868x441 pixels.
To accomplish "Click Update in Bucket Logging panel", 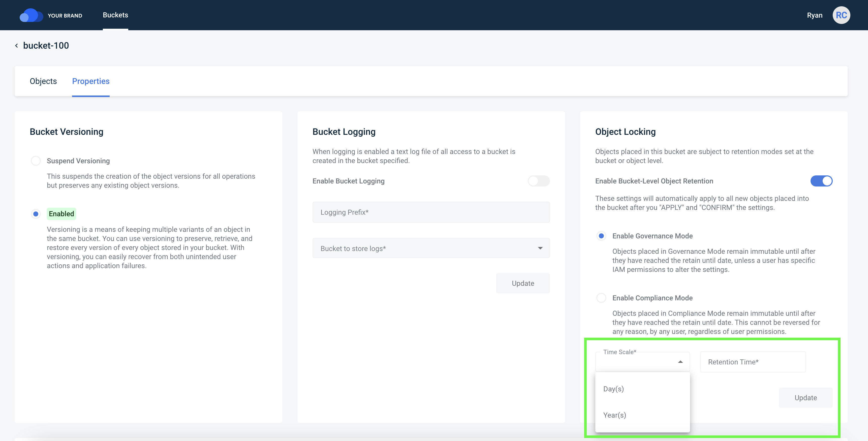I will click(x=523, y=283).
